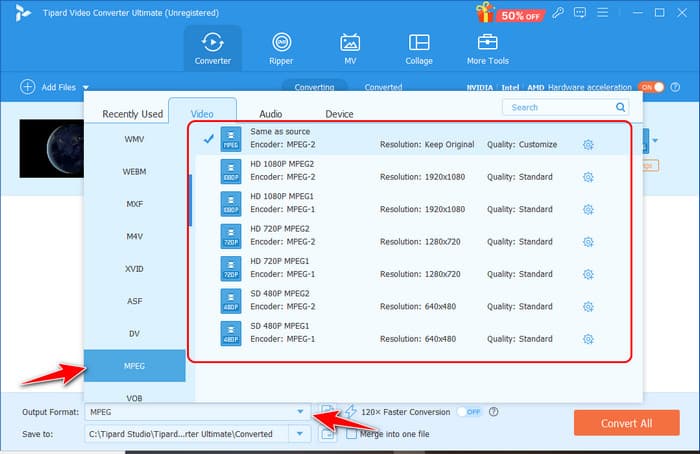
Task: Select WEBM in the format list
Action: coord(134,171)
